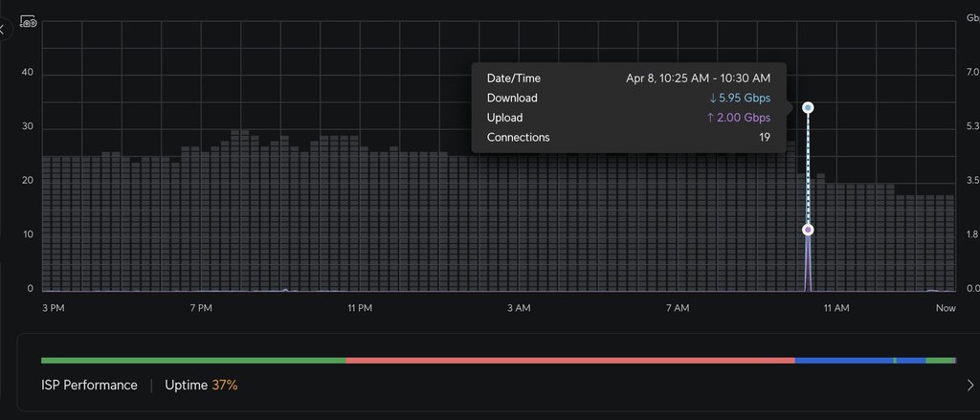The width and height of the screenshot is (980, 420).
Task: Click the 3 PM time axis label
Action: coord(54,308)
